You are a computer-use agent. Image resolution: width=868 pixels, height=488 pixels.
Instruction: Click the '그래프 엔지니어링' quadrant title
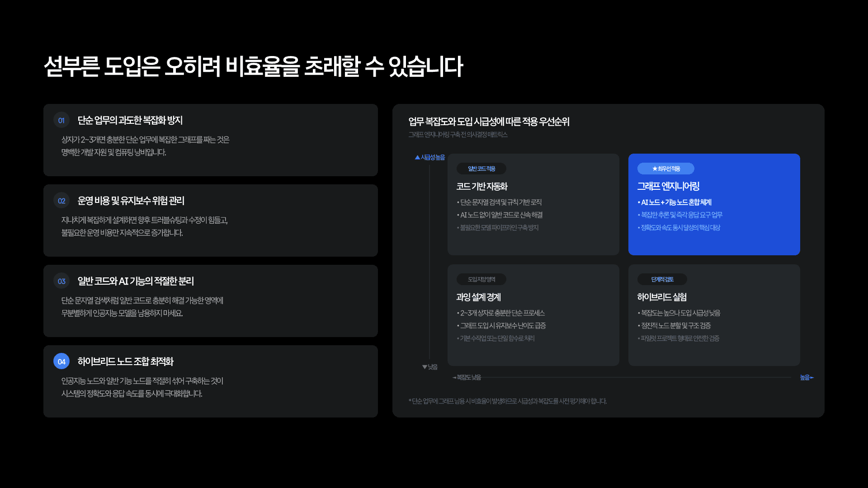[668, 186]
